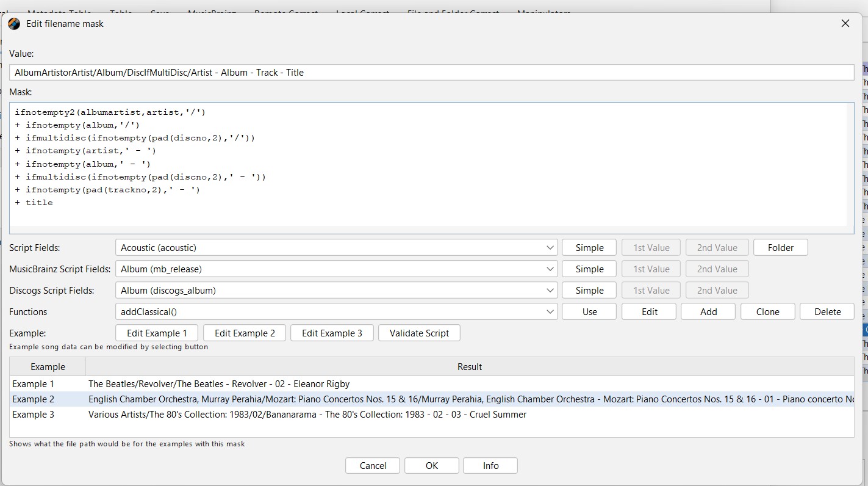Click 2nd Value button in Script Fields row
Viewport: 868px width, 486px height.
coord(717,247)
